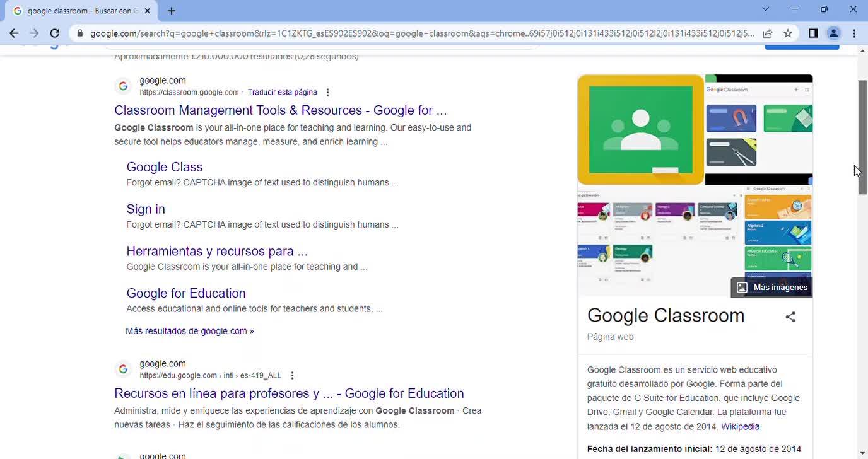This screenshot has width=868, height=459.
Task: Bookmark this page with the star icon
Action: [788, 33]
